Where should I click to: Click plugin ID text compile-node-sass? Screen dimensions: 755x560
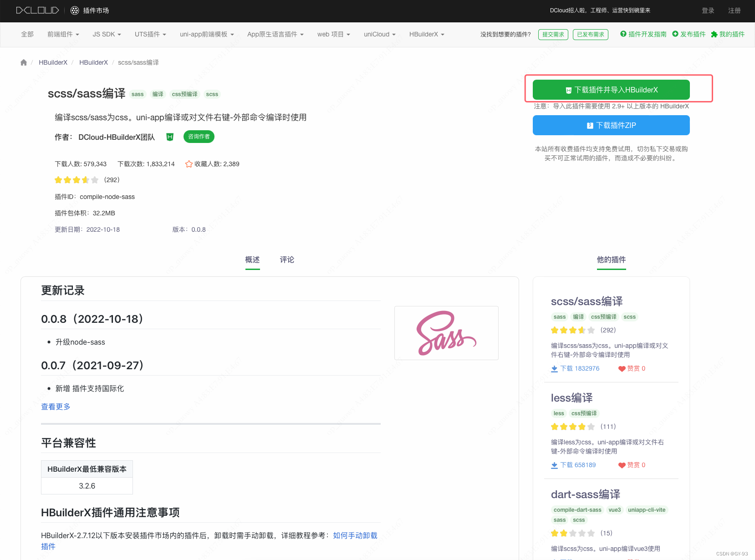[107, 197]
